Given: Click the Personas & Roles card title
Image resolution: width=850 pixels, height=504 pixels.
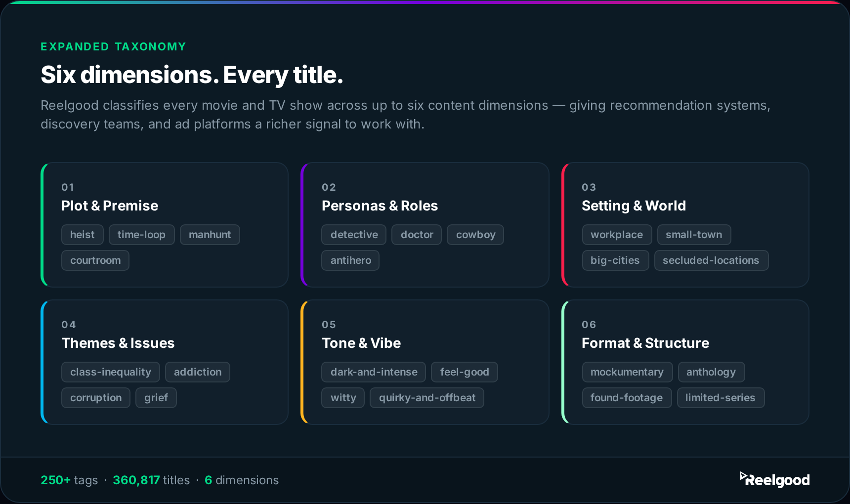Looking at the screenshot, I should (x=380, y=206).
